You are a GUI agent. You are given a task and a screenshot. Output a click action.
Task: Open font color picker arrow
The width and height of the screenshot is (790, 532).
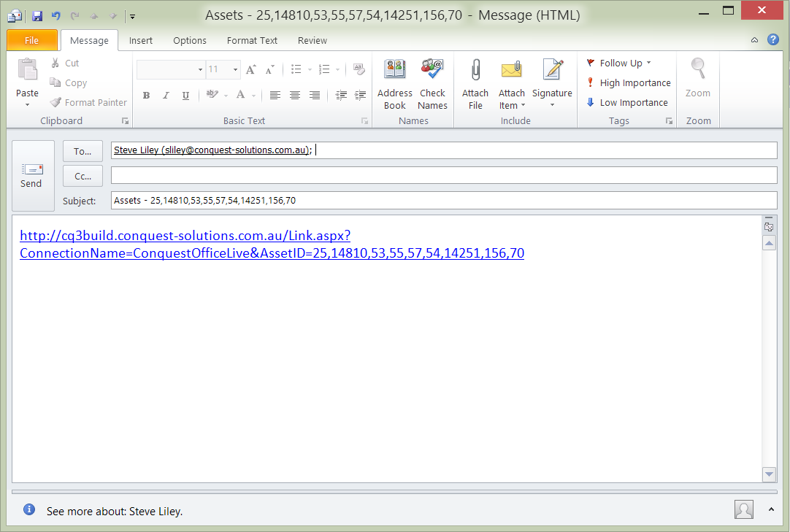point(253,95)
